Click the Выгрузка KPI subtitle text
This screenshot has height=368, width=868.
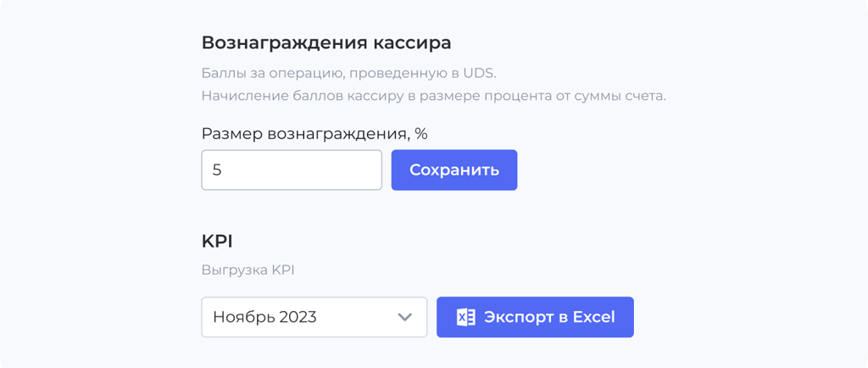(x=248, y=271)
